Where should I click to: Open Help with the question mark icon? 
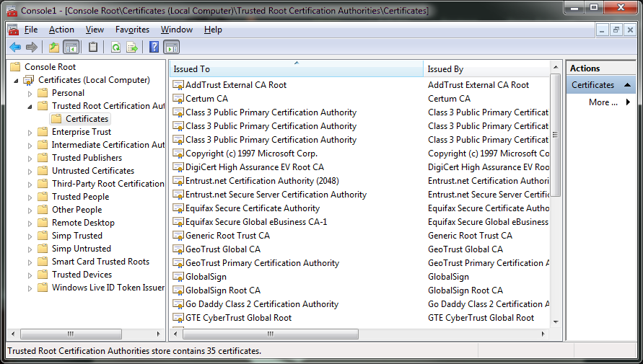[x=154, y=48]
